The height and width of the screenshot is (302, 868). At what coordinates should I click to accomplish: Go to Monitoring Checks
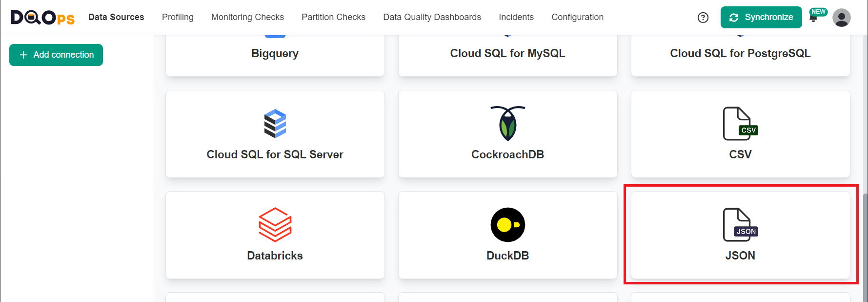pyautogui.click(x=247, y=17)
